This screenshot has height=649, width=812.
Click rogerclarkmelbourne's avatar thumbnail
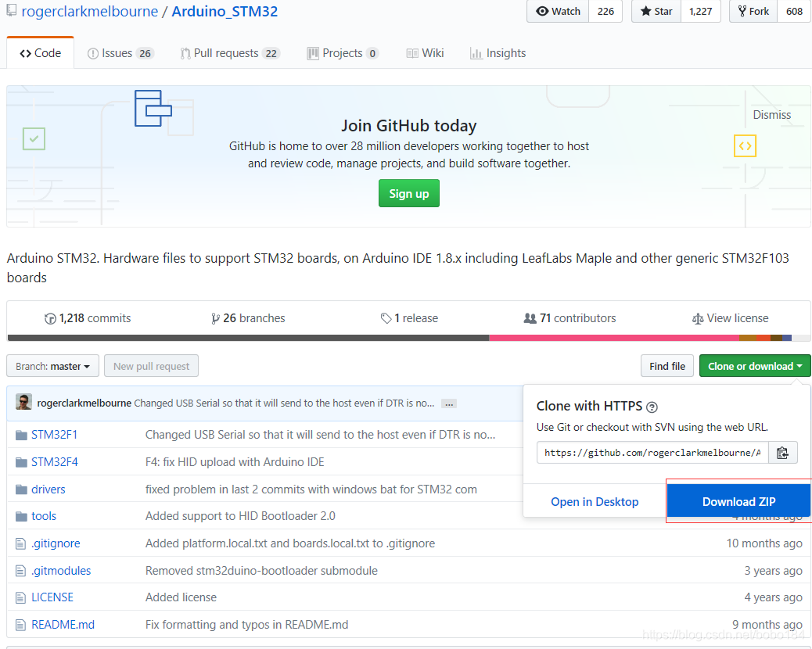(x=23, y=403)
